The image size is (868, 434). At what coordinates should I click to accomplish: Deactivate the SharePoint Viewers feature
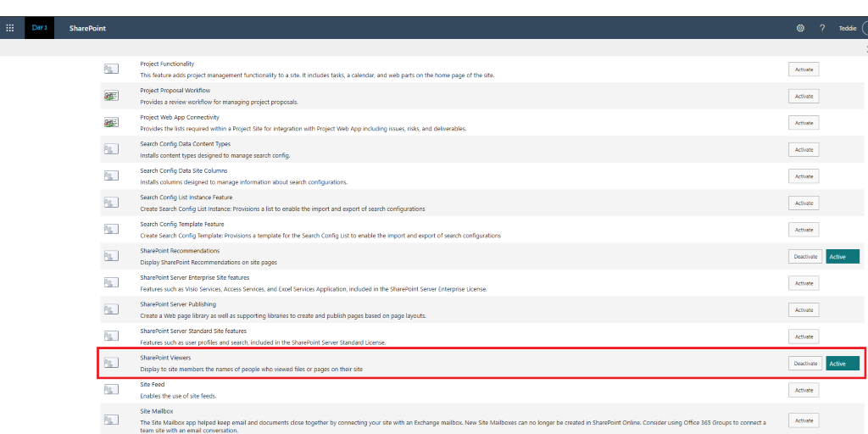(805, 363)
